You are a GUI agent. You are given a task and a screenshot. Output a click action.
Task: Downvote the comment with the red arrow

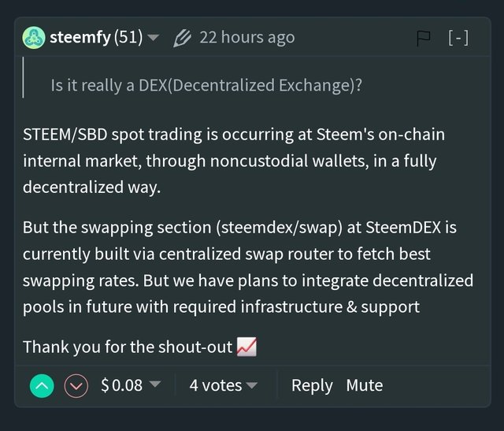76,385
